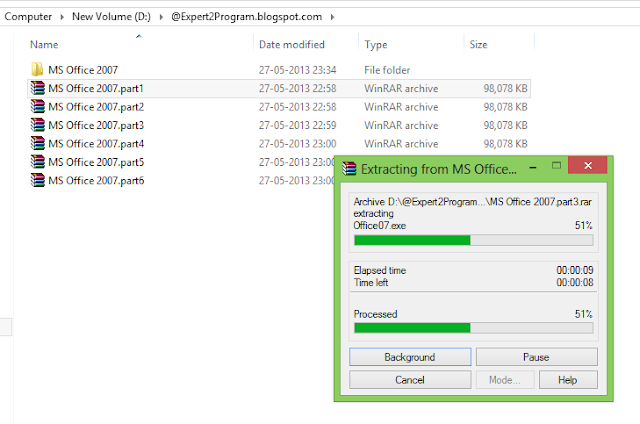640x424 pixels.
Task: Click the Elapsed time value 00:00:09
Action: click(x=575, y=270)
